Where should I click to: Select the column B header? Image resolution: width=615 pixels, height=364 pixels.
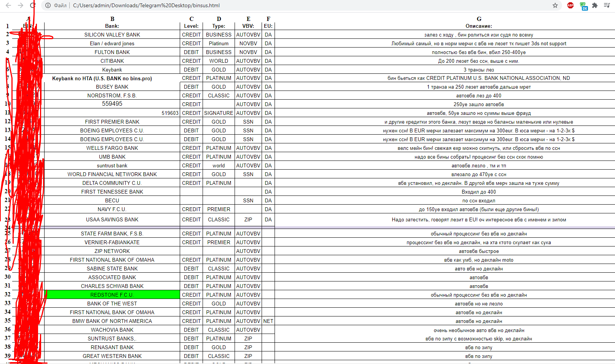tap(112, 19)
